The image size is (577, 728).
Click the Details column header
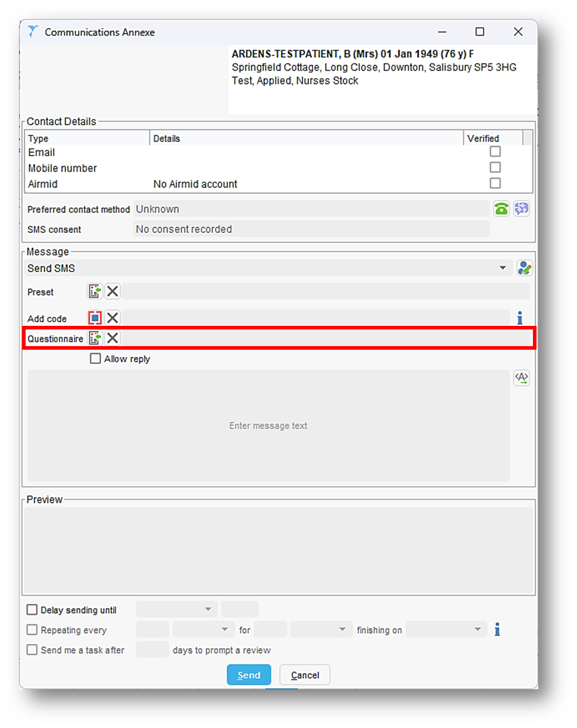click(307, 138)
